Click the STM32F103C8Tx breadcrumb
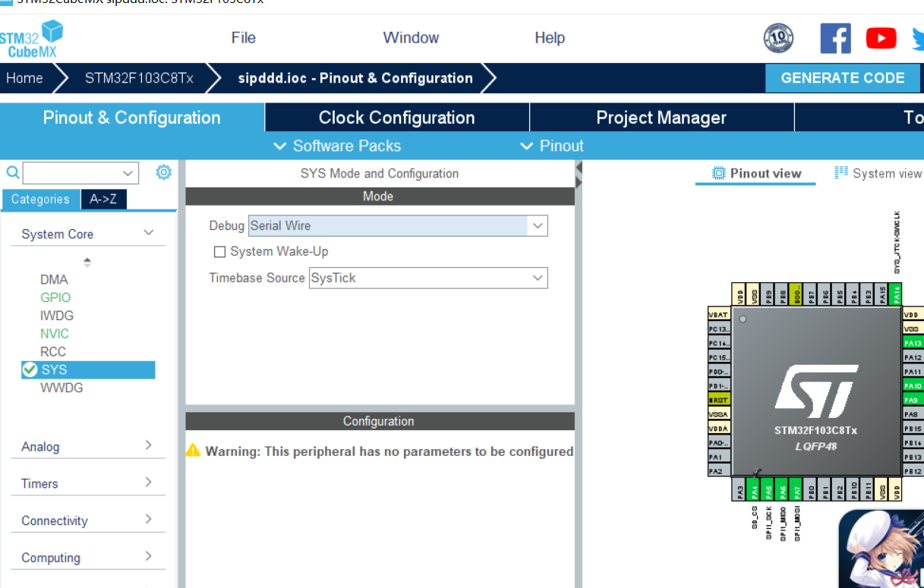Screen dimensions: 924x588 139,78
